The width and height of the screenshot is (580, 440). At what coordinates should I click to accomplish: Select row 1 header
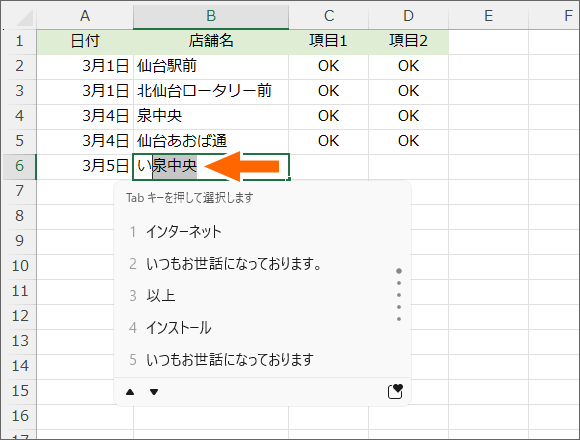point(20,41)
